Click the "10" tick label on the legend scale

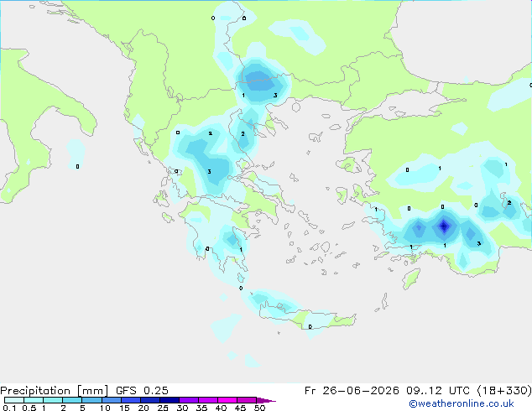coord(105,408)
